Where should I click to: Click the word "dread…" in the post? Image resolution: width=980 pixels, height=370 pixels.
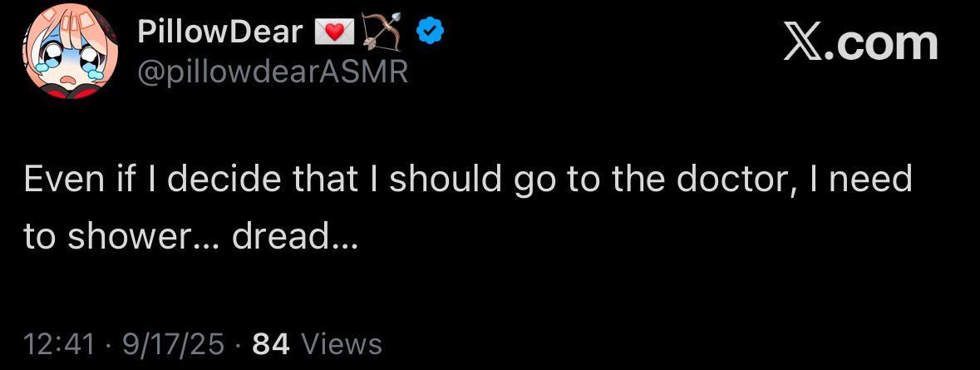point(295,237)
